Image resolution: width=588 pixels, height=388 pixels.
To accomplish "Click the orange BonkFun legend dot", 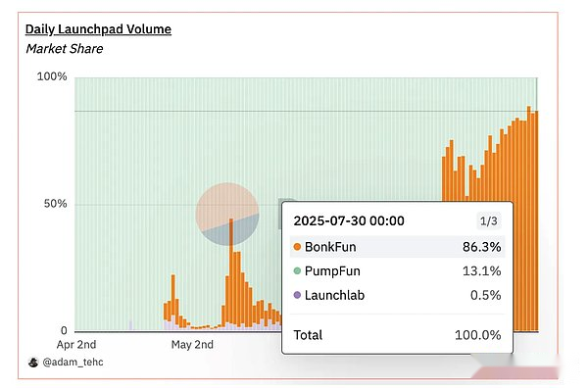I will click(297, 247).
